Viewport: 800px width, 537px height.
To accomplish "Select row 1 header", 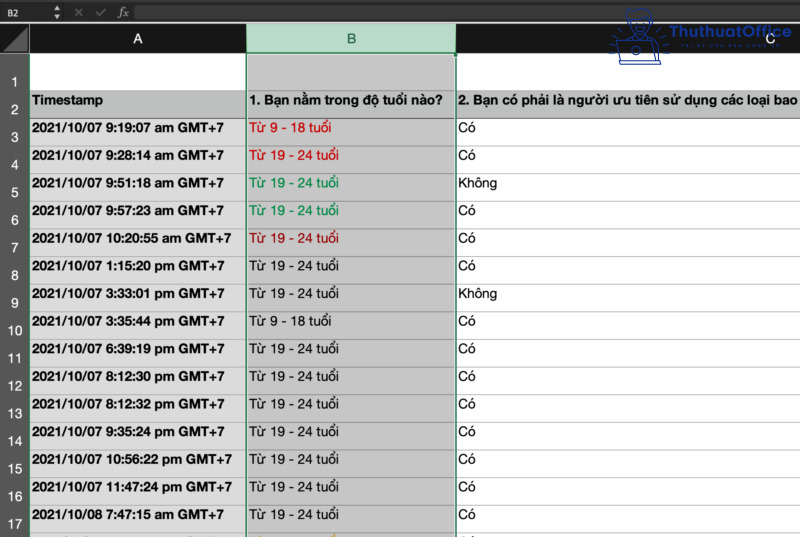I will tap(15, 72).
